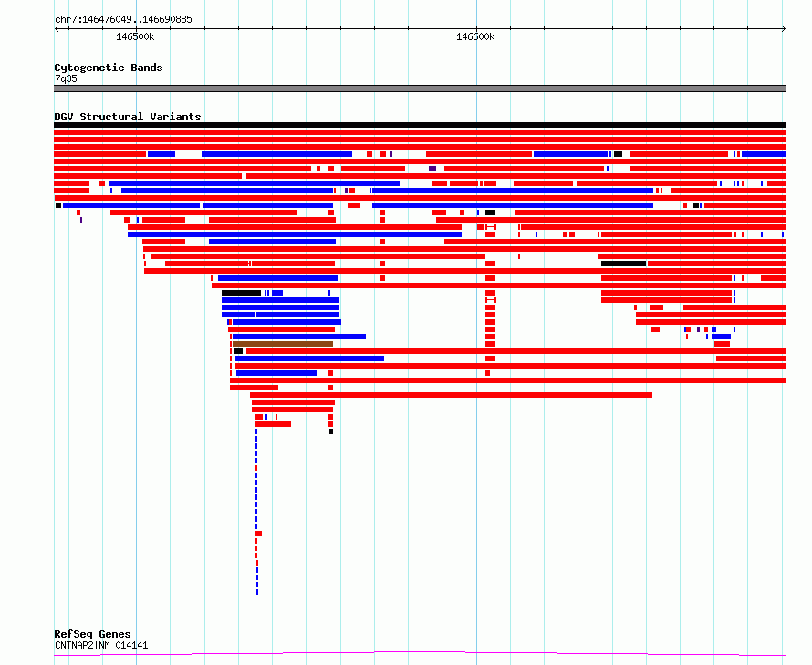The width and height of the screenshot is (812, 665).
Task: Click the small black square at far left of variants
Action: [x=58, y=205]
